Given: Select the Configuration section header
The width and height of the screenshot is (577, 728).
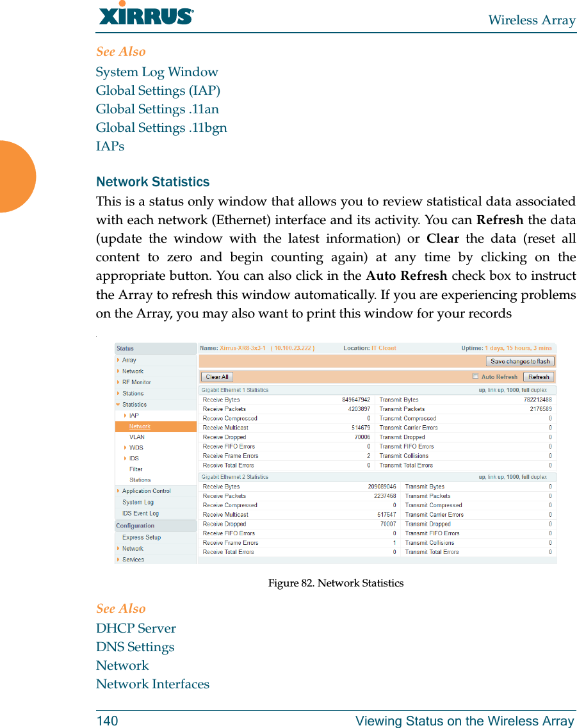Looking at the screenshot, I should click(136, 525).
